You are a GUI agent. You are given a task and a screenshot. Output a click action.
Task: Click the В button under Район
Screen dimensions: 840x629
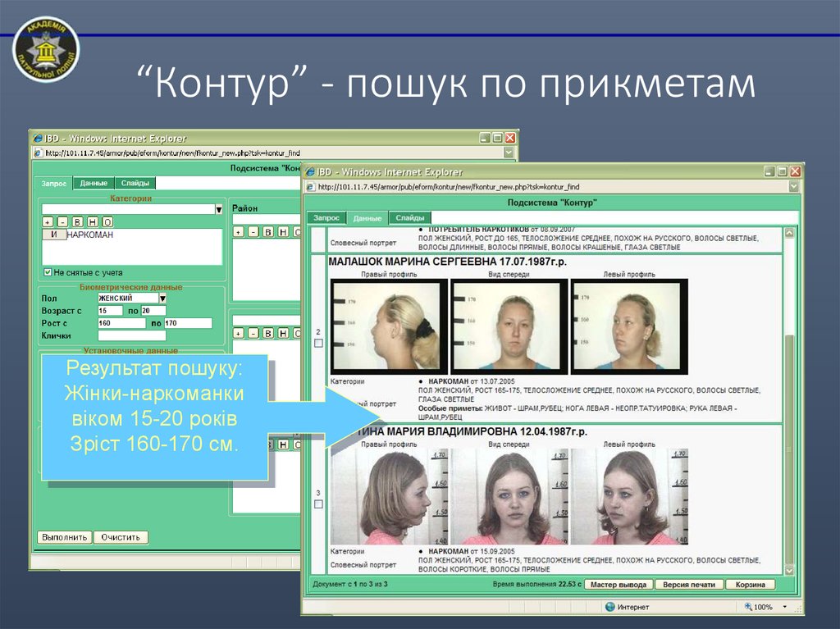click(268, 232)
